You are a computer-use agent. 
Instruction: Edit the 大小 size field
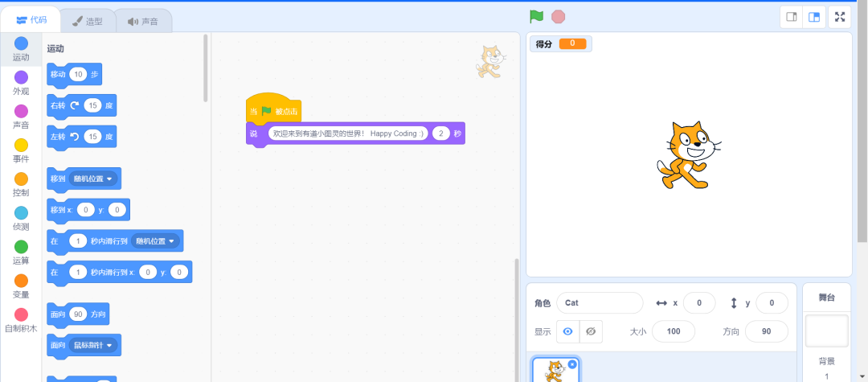pos(674,331)
